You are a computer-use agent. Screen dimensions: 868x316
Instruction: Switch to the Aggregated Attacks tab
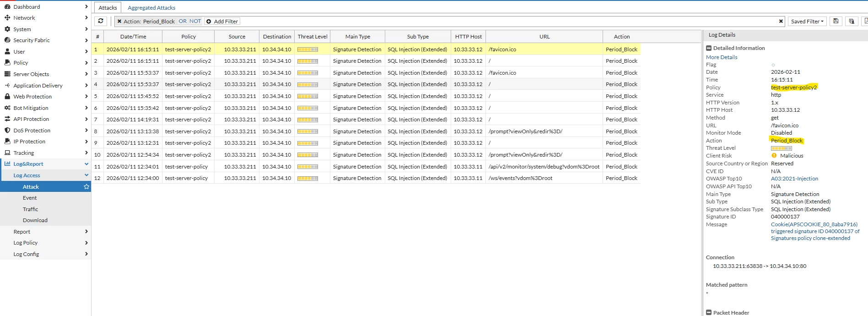click(x=151, y=8)
